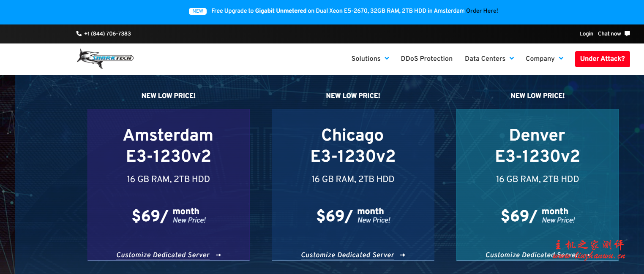Viewport: 644px width, 274px height.
Task: Select the Chat now option
Action: click(x=609, y=33)
